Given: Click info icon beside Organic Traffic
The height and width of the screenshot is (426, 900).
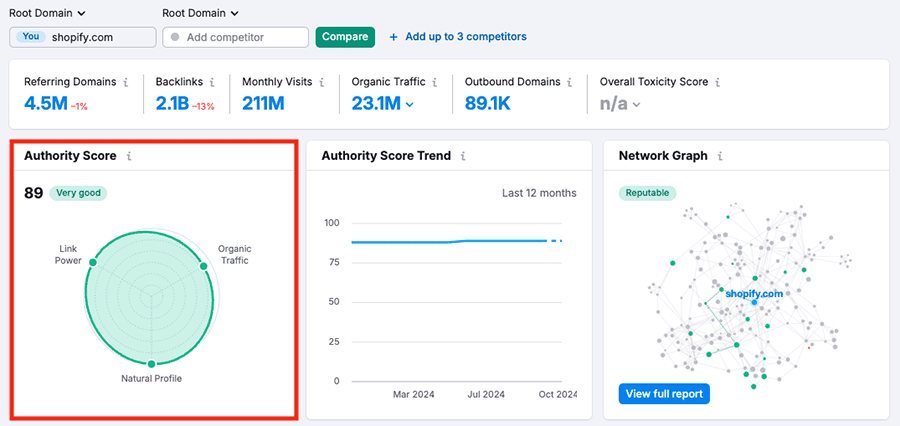Looking at the screenshot, I should click(435, 82).
